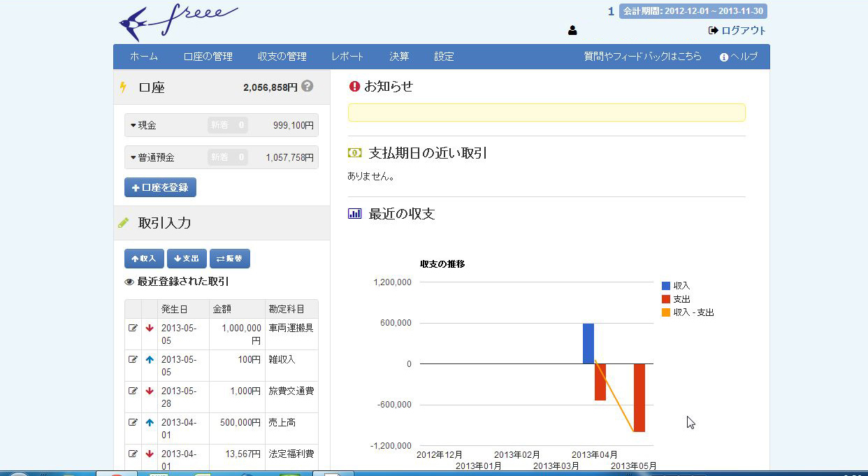Image resolution: width=868 pixels, height=476 pixels.
Task: Click the 収入 entry button
Action: click(x=144, y=259)
